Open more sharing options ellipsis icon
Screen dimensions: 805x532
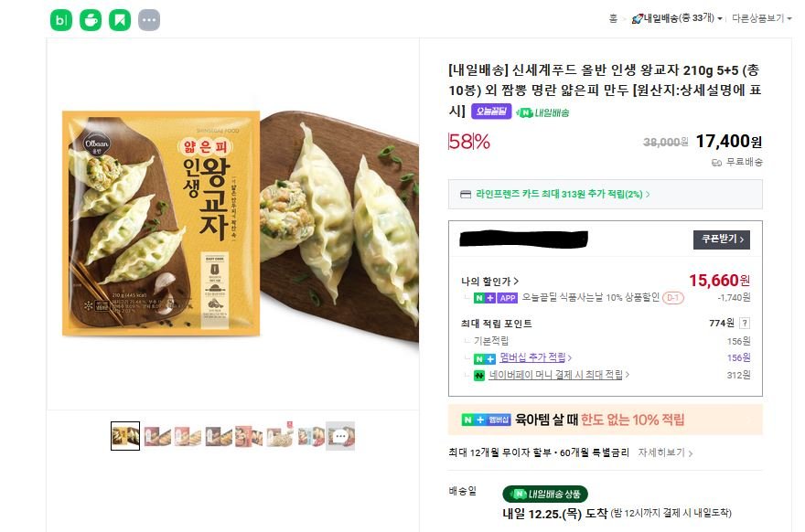point(148,19)
